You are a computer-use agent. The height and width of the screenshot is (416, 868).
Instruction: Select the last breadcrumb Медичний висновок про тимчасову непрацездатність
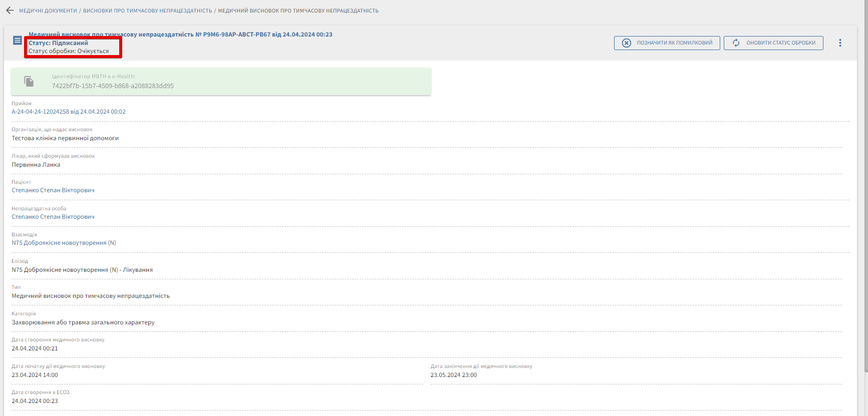point(298,11)
